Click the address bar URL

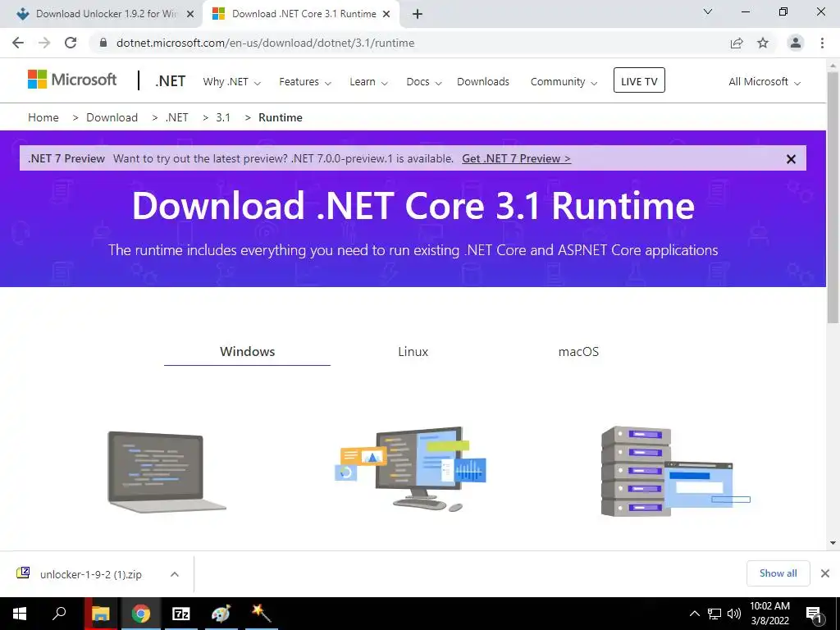(x=265, y=43)
